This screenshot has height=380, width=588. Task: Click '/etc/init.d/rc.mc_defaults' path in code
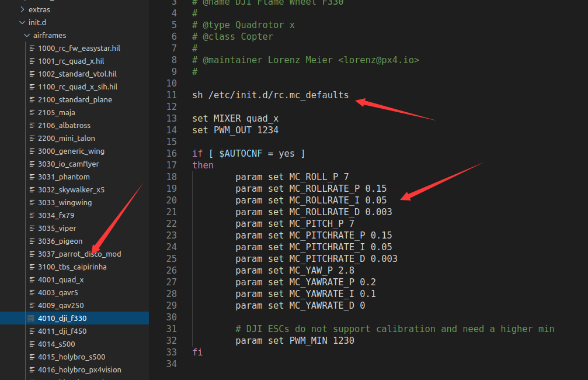point(279,95)
